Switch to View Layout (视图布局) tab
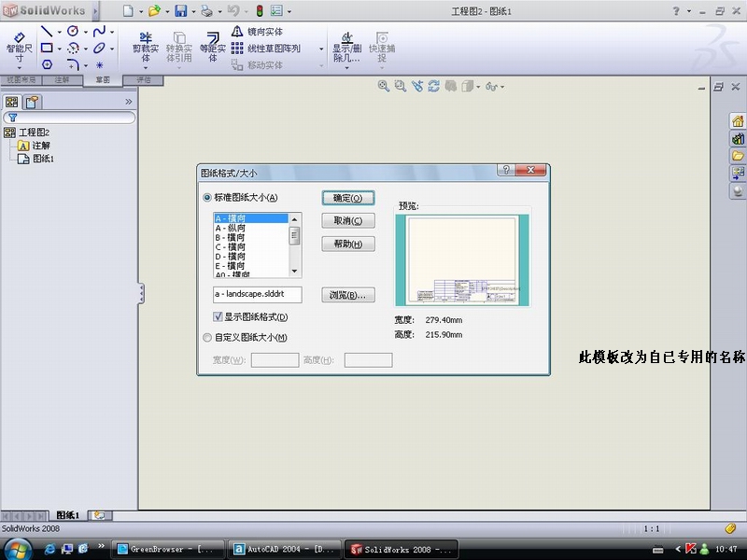This screenshot has height=560, width=747. pyautogui.click(x=21, y=80)
